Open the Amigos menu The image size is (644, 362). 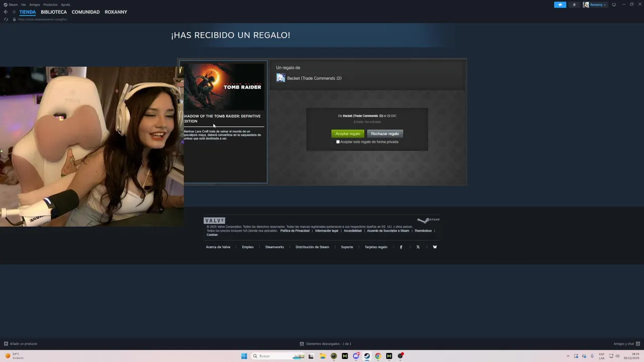coord(35,5)
